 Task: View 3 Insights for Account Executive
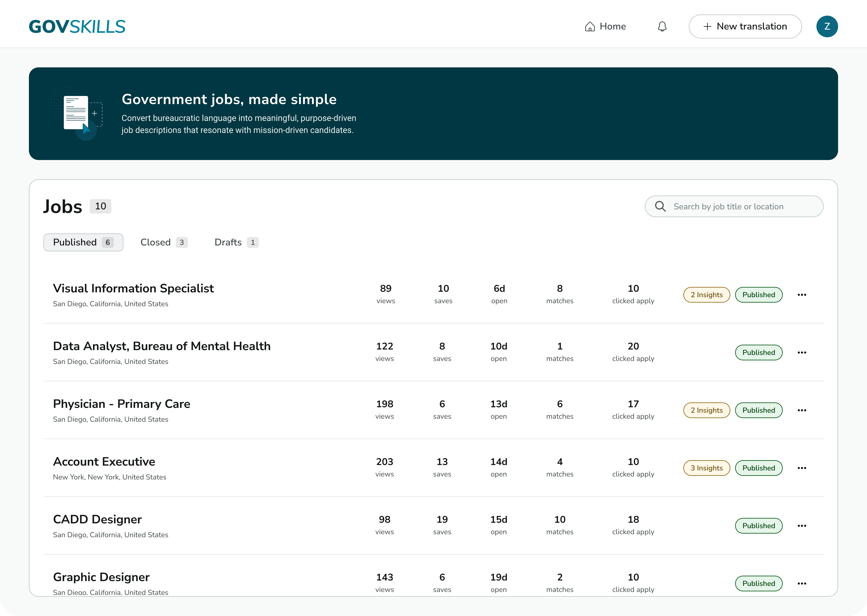pos(706,468)
